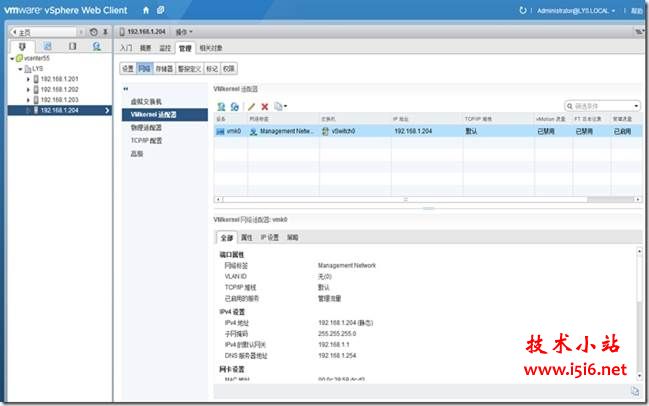Select VMkernel 适配器 in the side menu
Screen dimensions: 649x406
pos(165,115)
